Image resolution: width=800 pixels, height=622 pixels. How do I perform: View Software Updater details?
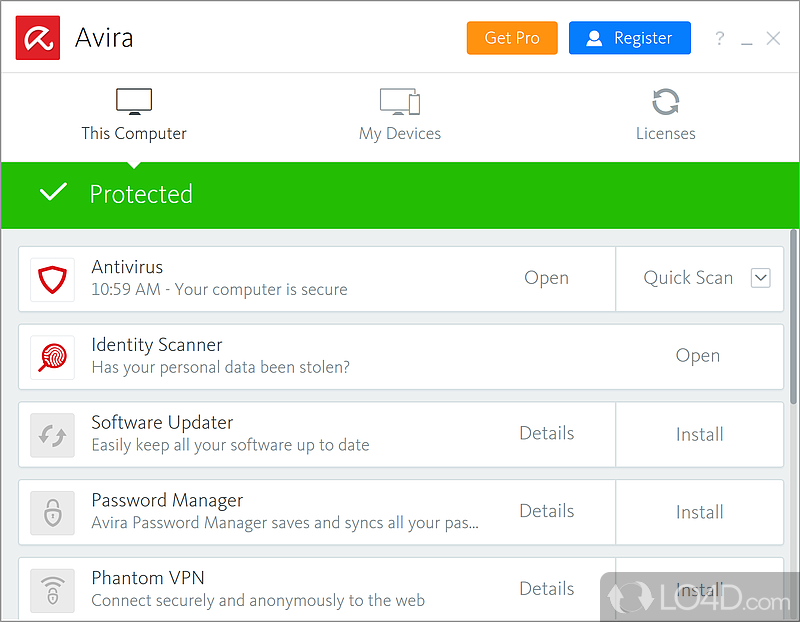546,433
